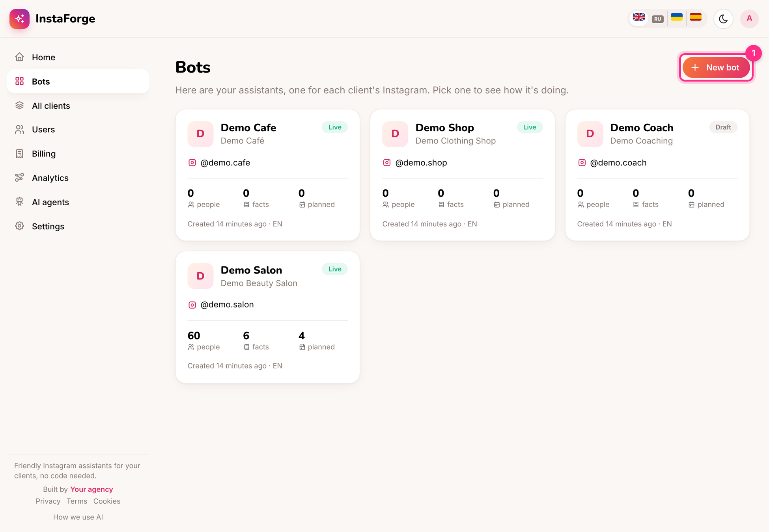This screenshot has height=532, width=769.
Task: Click the Settings gear icon
Action: pos(19,226)
